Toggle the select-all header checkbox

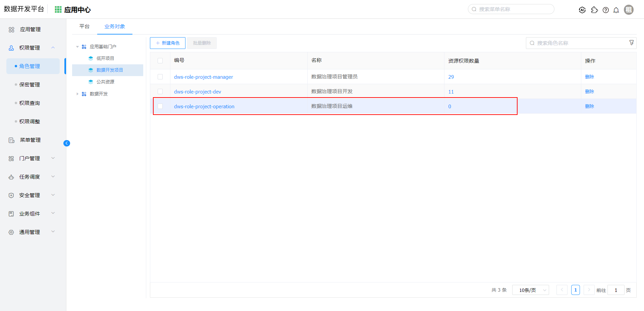(x=160, y=61)
